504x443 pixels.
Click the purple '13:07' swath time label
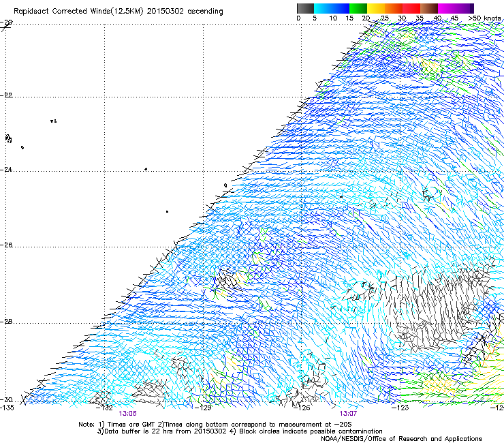pos(348,414)
